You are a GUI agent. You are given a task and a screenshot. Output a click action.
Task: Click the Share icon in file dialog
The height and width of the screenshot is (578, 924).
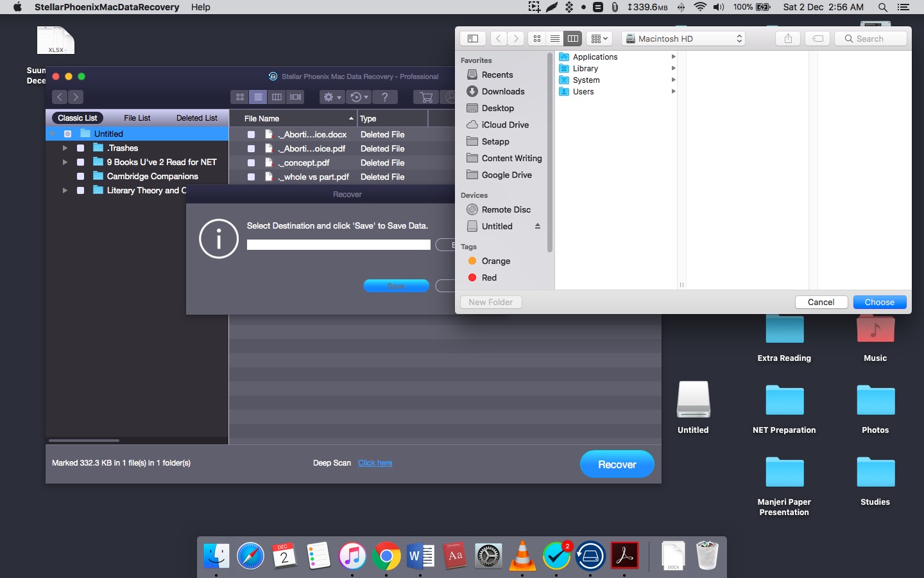coord(788,39)
